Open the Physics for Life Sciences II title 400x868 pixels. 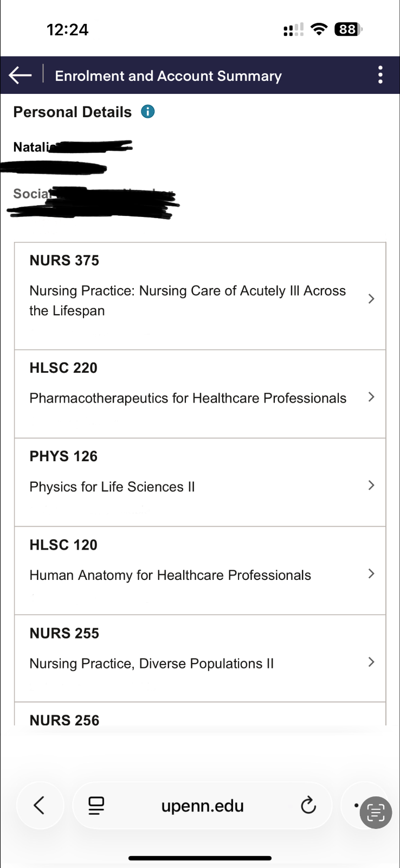112,487
